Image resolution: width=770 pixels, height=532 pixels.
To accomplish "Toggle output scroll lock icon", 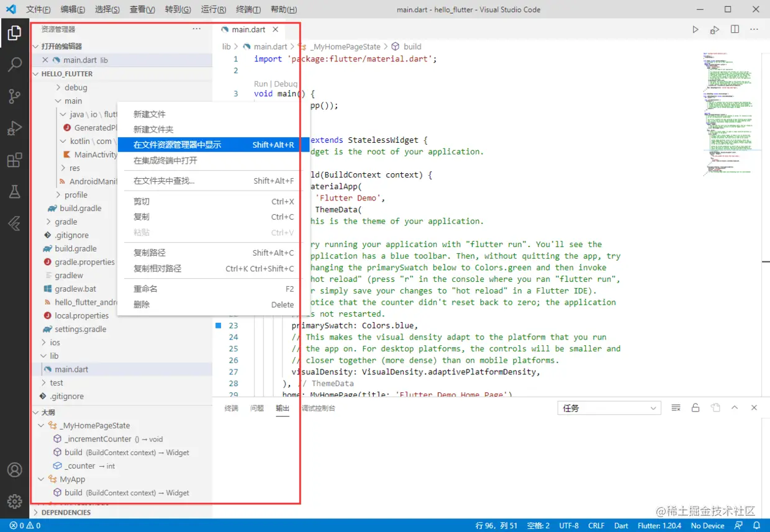I will pyautogui.click(x=695, y=408).
